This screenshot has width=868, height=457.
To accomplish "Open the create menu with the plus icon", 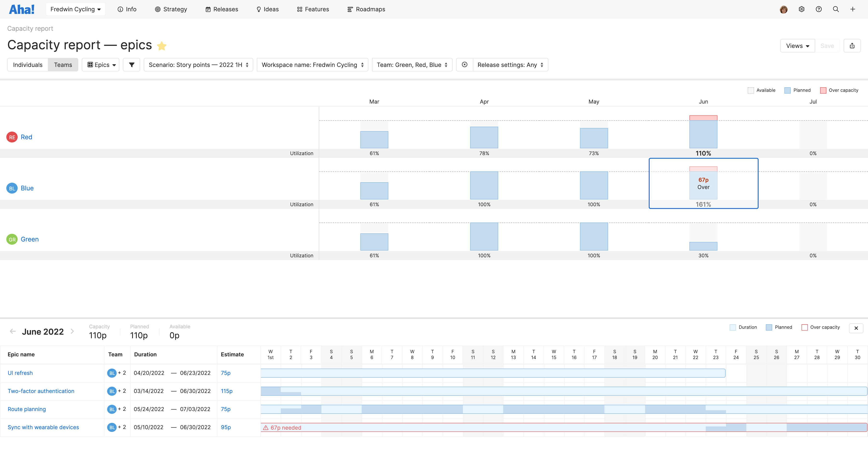I will coord(853,9).
